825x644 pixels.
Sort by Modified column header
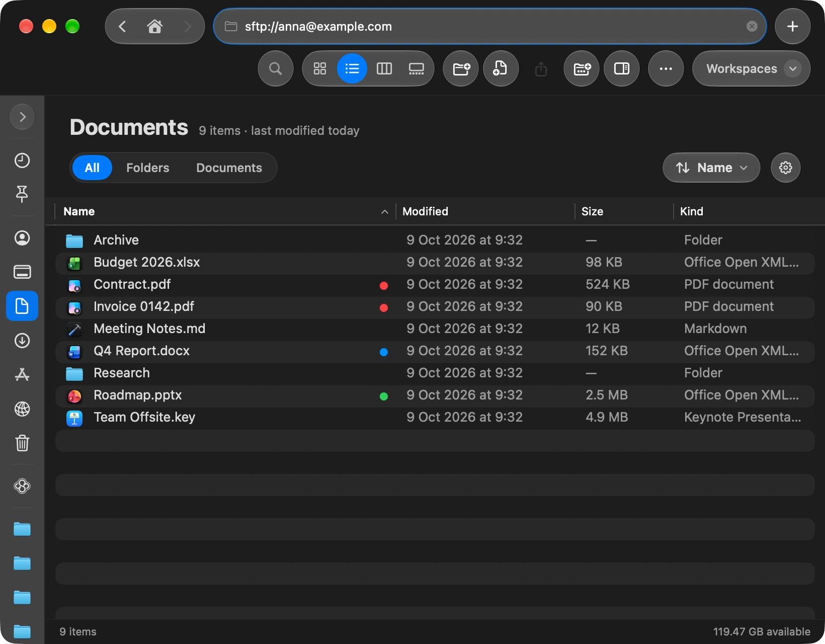(485, 211)
